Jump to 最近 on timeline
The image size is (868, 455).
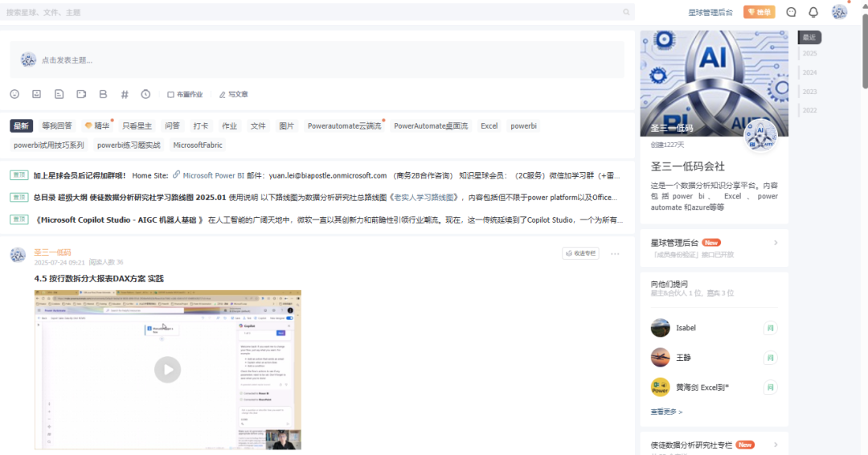[809, 37]
